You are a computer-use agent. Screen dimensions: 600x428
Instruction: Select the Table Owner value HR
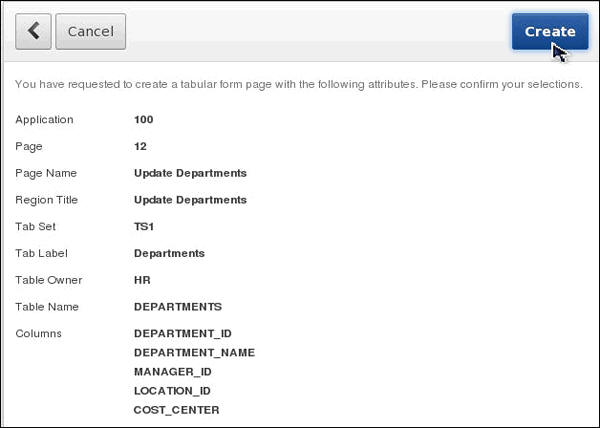pyautogui.click(x=142, y=280)
